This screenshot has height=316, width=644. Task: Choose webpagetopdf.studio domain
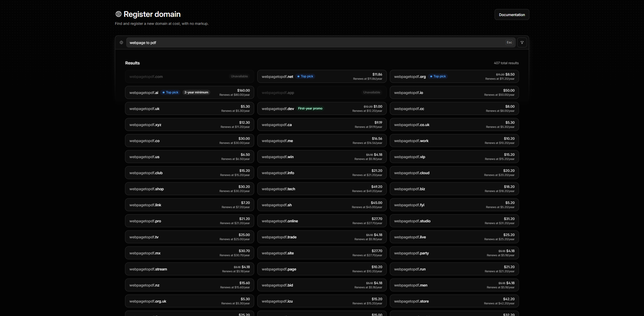pyautogui.click(x=454, y=221)
